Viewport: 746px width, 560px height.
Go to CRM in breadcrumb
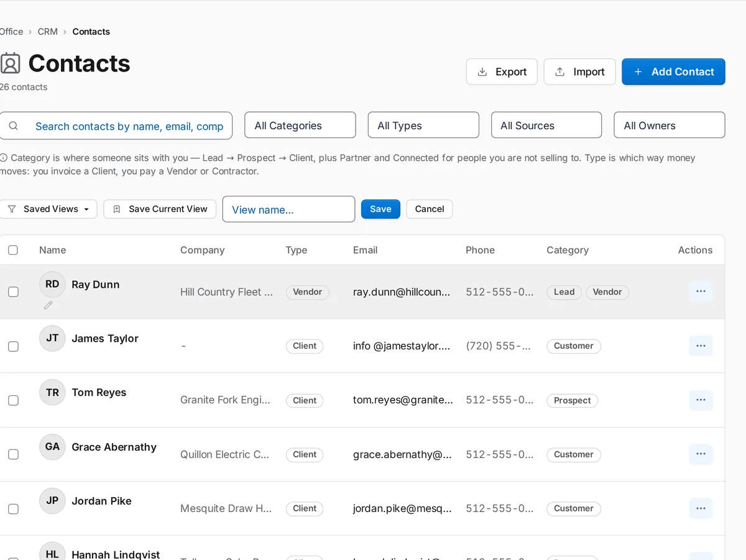(x=48, y=32)
